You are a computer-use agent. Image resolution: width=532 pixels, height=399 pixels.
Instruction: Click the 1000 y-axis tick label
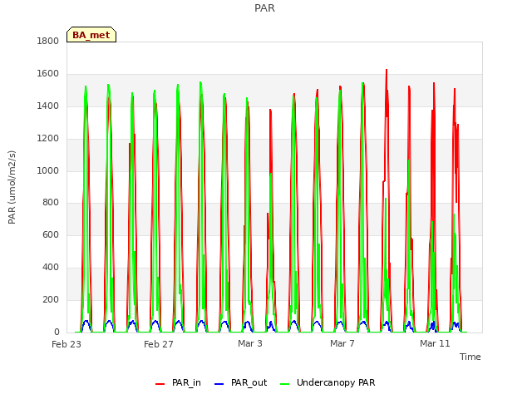(48, 170)
